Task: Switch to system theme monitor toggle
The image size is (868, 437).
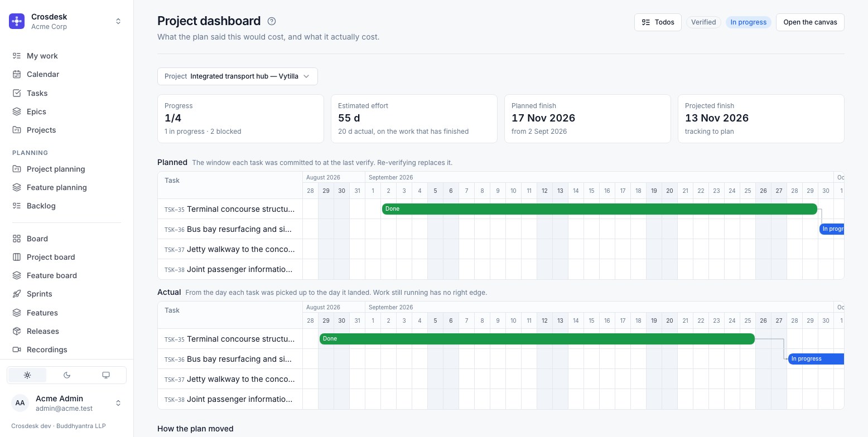Action: [106, 375]
